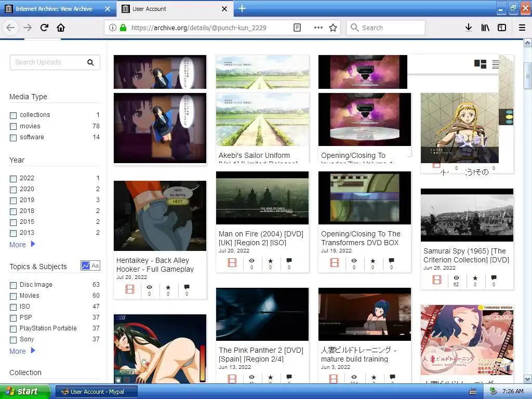532x399 pixels.
Task: Click the reviews bubble under Hentaikey Back Alley
Action: click(x=187, y=287)
